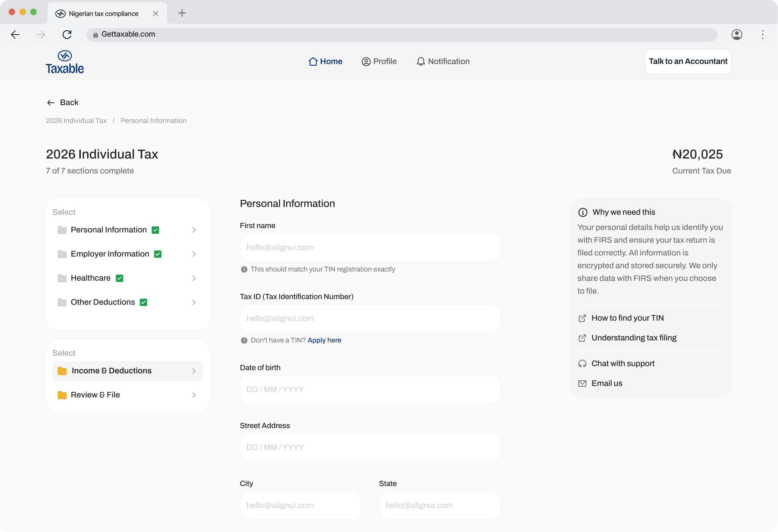Image resolution: width=778 pixels, height=532 pixels.
Task: Select the Personal Information breadcrumb
Action: coord(153,120)
